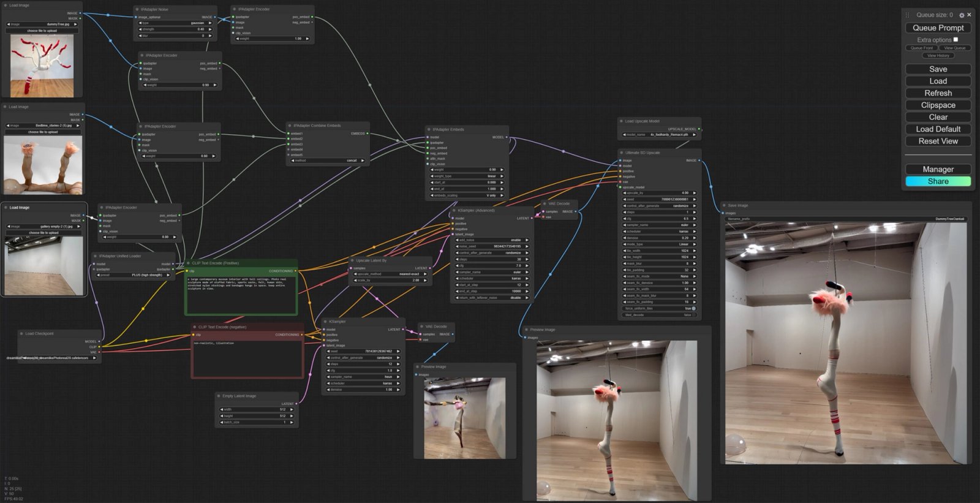Collapse the Save Image node dot
The height and width of the screenshot is (503, 980).
725,205
